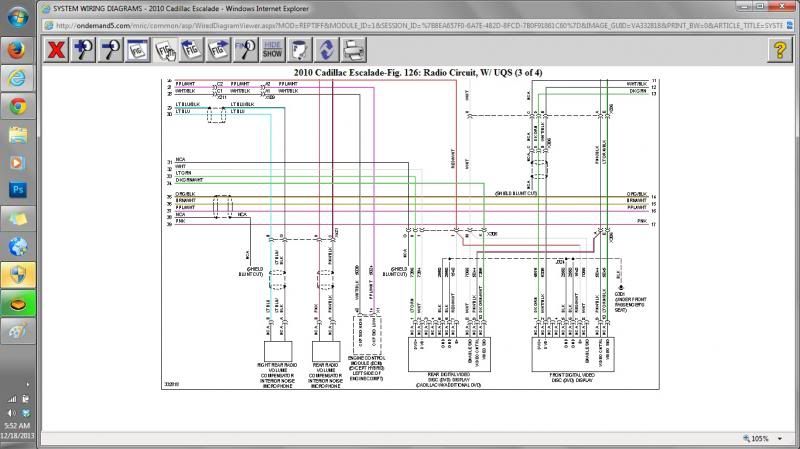The width and height of the screenshot is (800, 449).
Task: Open help with the question mark
Action: [780, 50]
